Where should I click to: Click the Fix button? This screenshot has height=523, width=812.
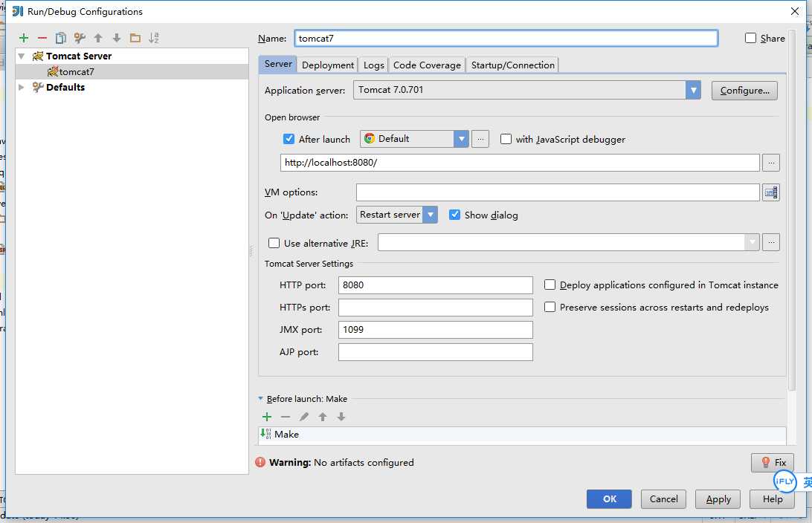click(x=772, y=463)
